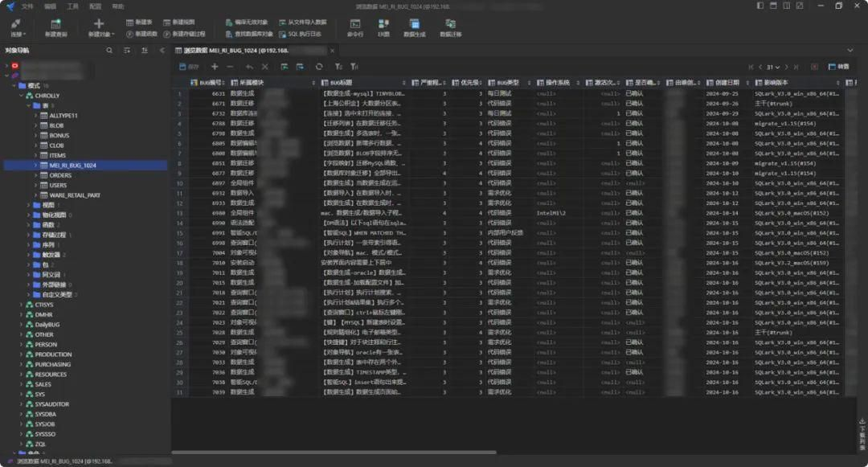Select the USERS table in tree

tap(58, 186)
